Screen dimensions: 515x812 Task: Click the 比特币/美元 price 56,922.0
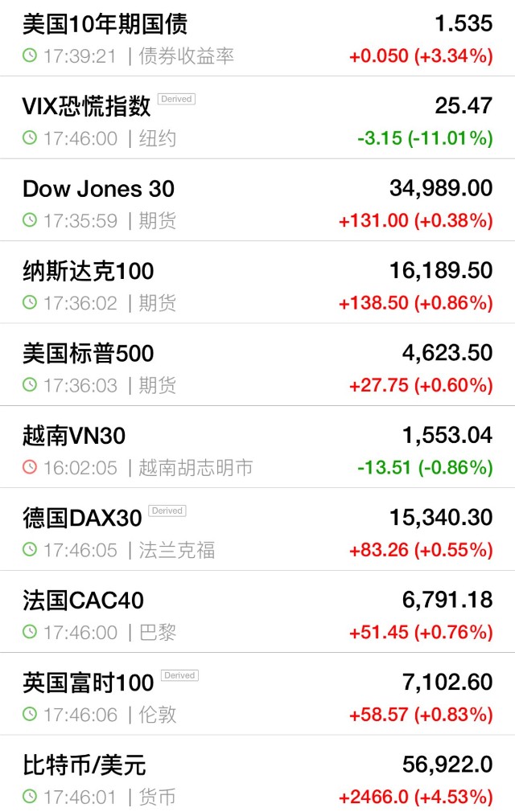(447, 765)
